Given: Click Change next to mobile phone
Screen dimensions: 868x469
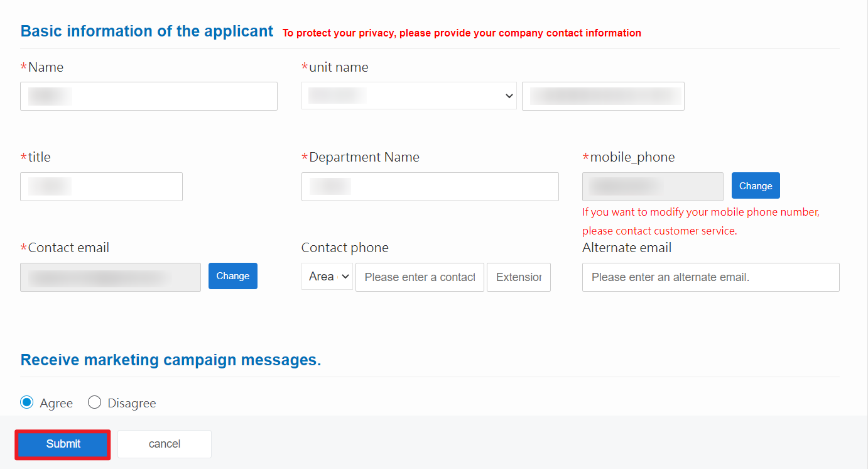Looking at the screenshot, I should tap(756, 185).
